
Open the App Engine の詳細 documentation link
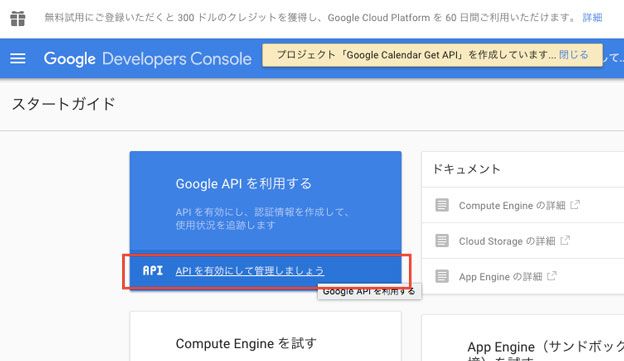[500, 276]
